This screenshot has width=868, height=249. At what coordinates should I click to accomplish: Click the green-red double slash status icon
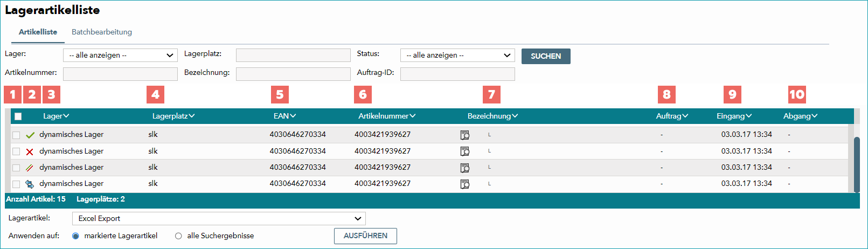pyautogui.click(x=30, y=168)
